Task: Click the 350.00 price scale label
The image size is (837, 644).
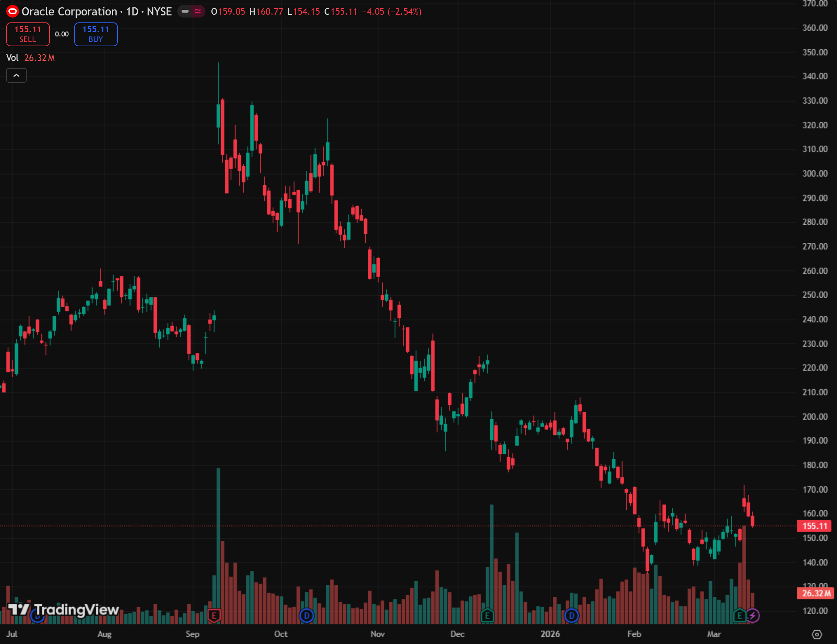Action: 815,52
